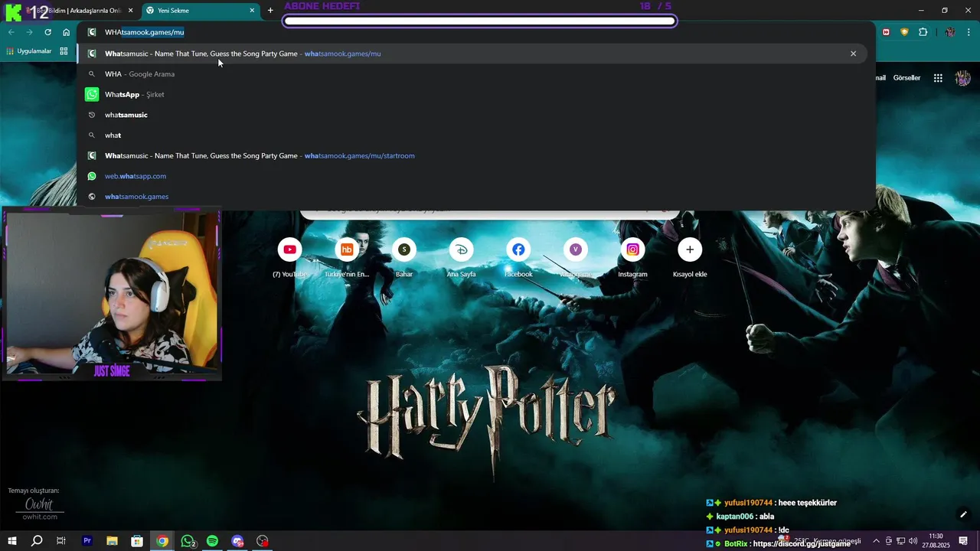Show hidden system tray icons

(876, 541)
